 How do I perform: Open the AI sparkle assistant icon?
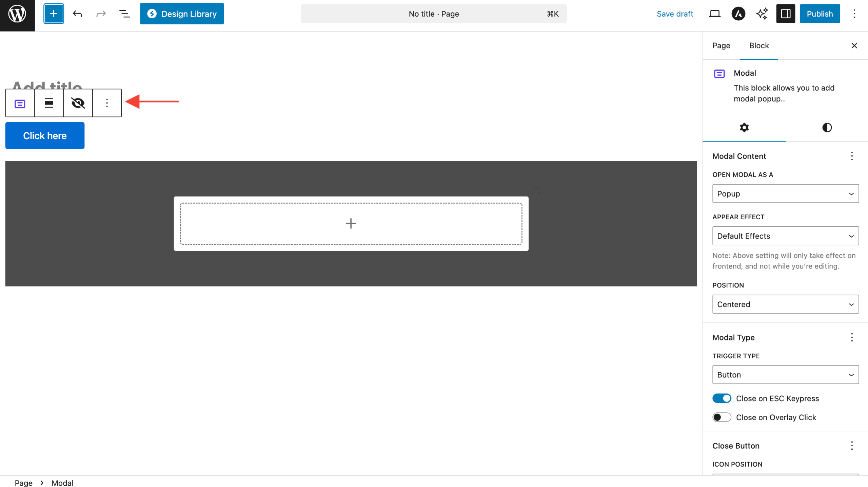[762, 14]
